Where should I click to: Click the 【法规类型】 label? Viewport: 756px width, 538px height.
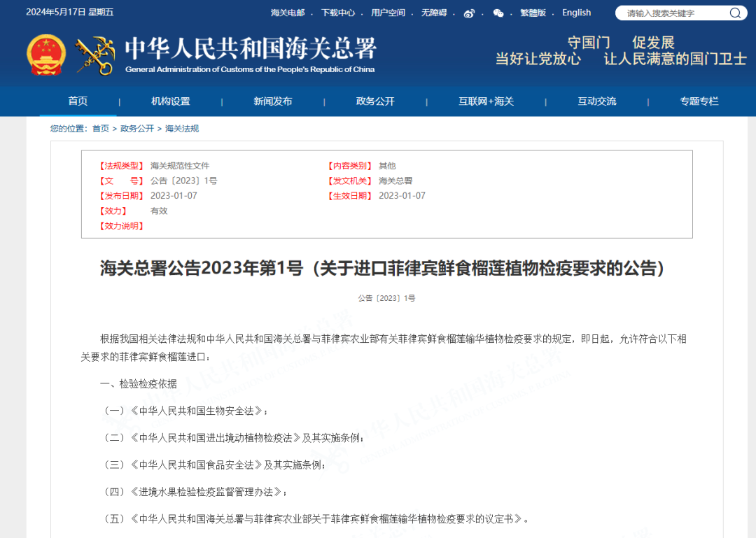(x=122, y=166)
